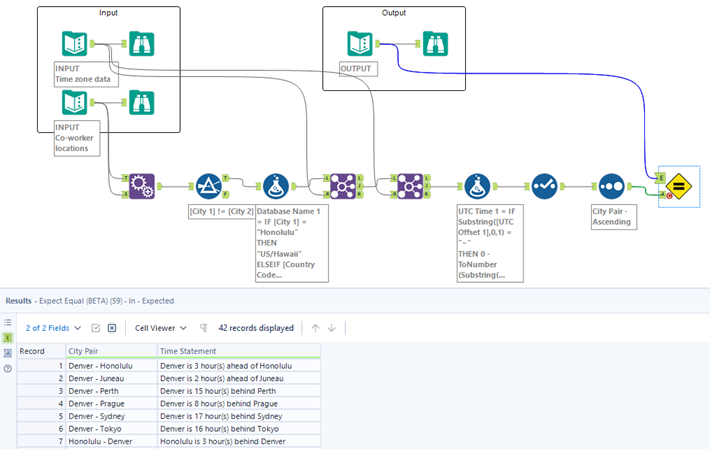Click the record number 1 row header
Image resolution: width=710 pixels, height=449 pixels.
41,366
